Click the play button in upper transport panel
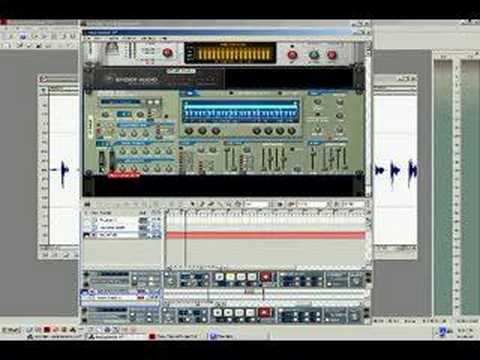Viewport: 480px width, 360px height. pos(230,277)
